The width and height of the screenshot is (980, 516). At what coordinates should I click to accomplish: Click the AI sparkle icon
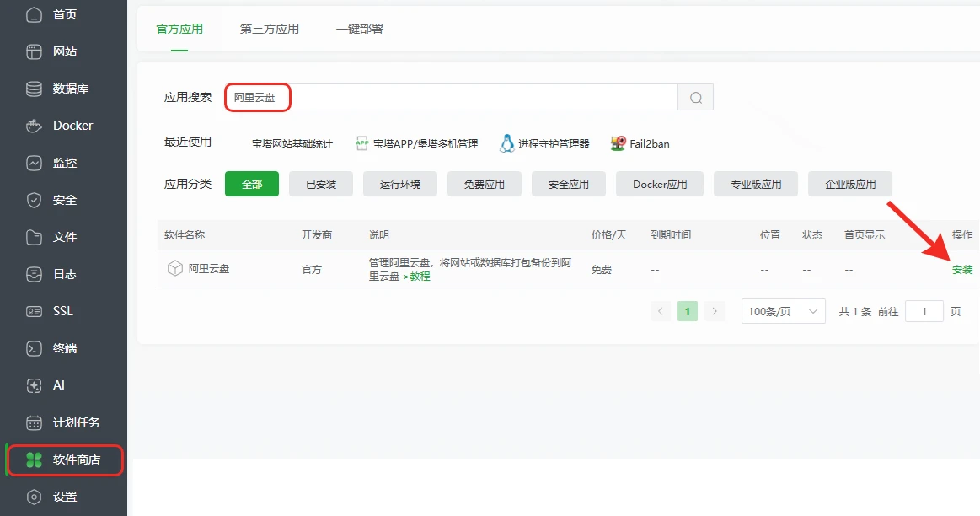click(x=34, y=385)
